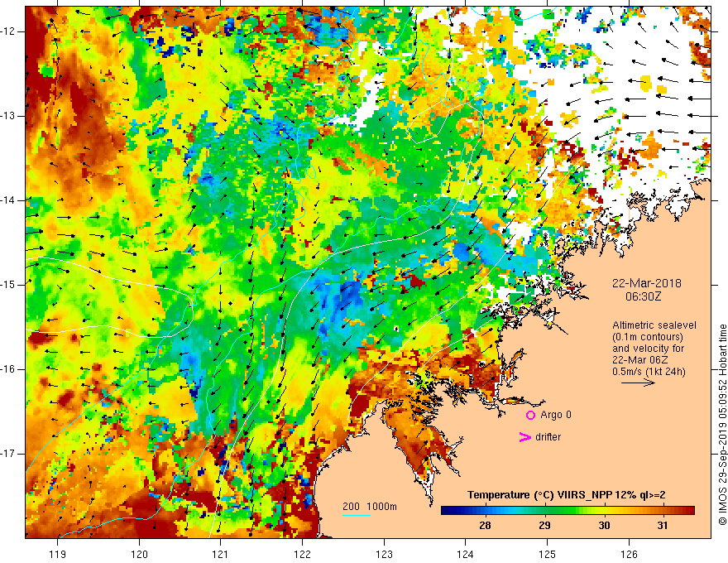728x563 pixels.
Task: Click the time label 06:30Z
Action: (643, 296)
